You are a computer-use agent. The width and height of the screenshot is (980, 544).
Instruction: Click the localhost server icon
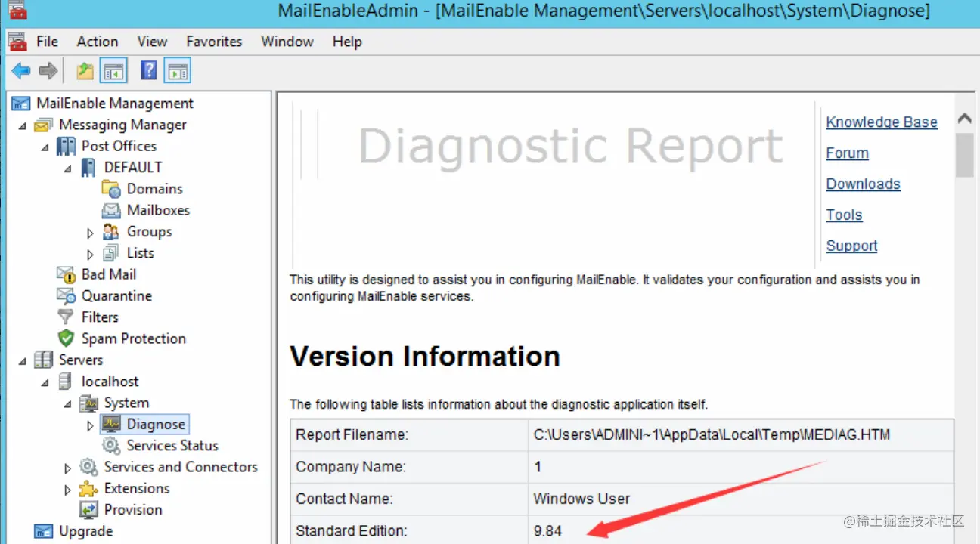(67, 382)
